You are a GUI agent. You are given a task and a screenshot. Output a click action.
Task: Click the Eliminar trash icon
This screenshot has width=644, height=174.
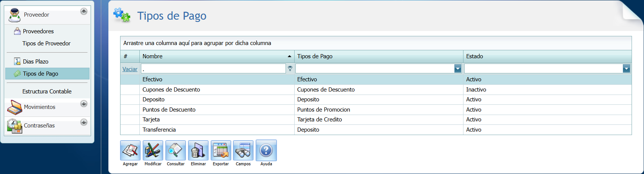(x=198, y=151)
